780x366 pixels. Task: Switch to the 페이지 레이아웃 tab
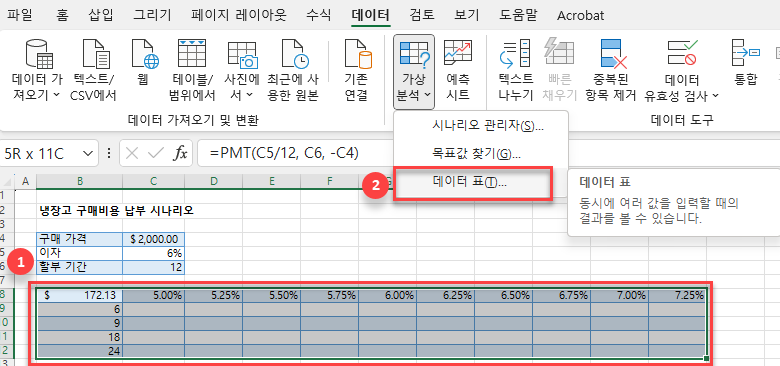coord(239,15)
